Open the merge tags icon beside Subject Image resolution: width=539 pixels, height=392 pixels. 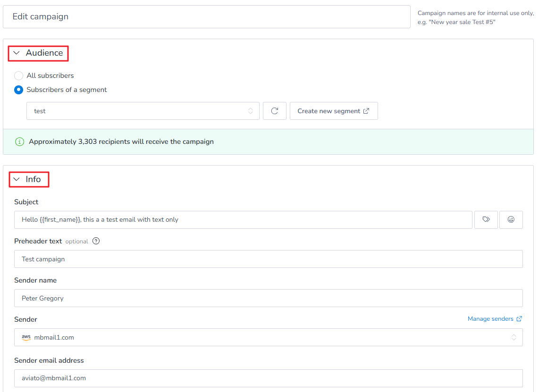486,219
